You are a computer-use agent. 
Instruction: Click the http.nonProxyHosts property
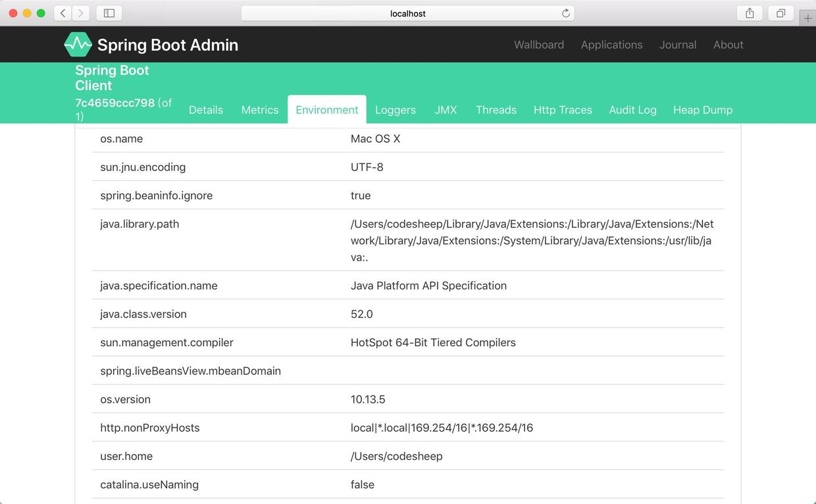[x=150, y=428]
